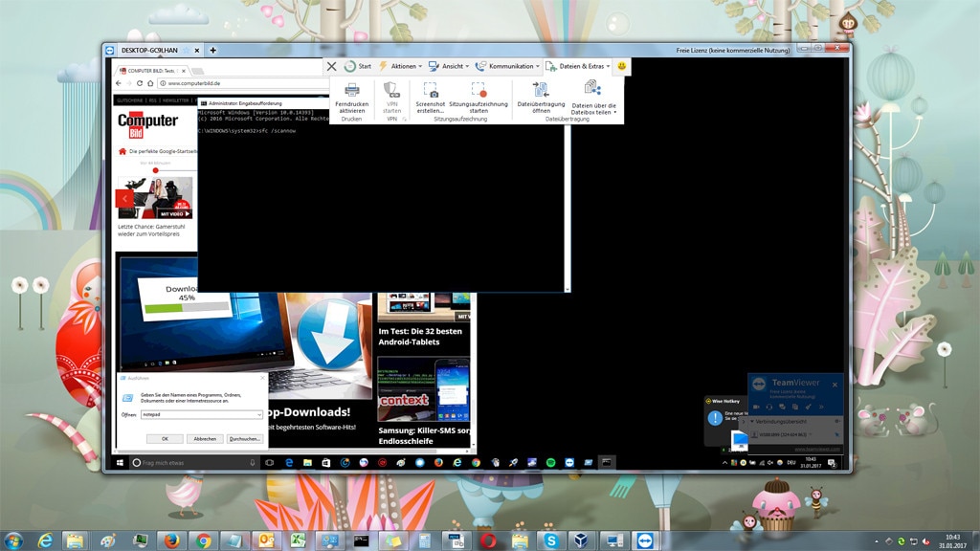The width and height of the screenshot is (980, 551).
Task: Open Die perfekte Google-Startseite link
Action: [x=163, y=151]
